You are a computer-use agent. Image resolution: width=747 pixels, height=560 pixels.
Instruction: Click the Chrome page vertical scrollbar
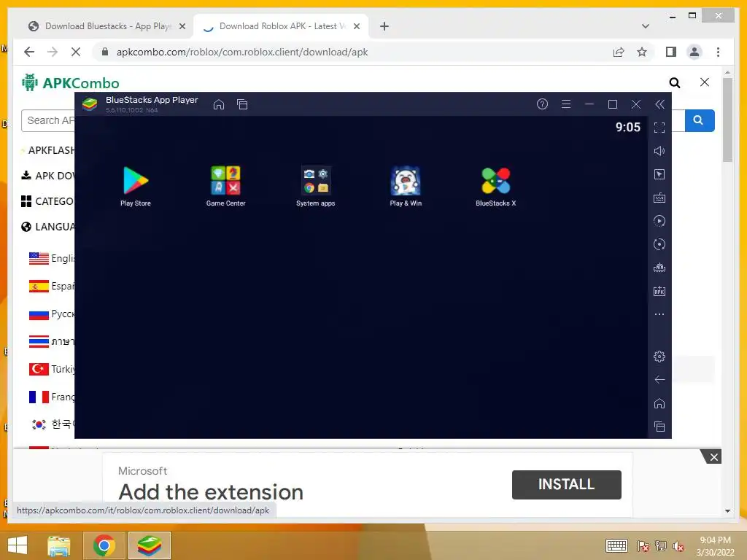[x=727, y=121]
